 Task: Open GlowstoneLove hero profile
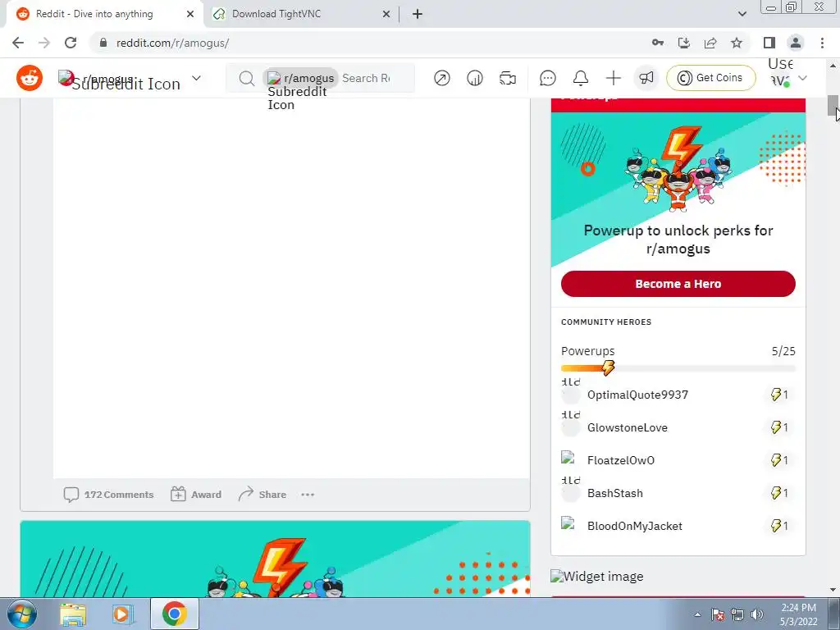point(628,427)
